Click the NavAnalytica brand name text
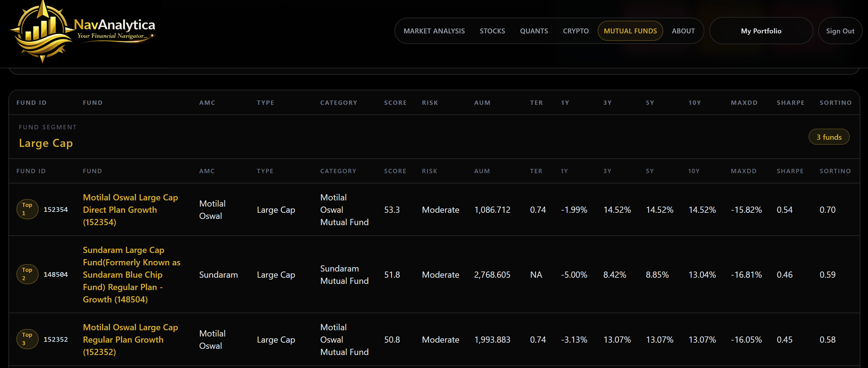868x368 pixels. point(114,25)
